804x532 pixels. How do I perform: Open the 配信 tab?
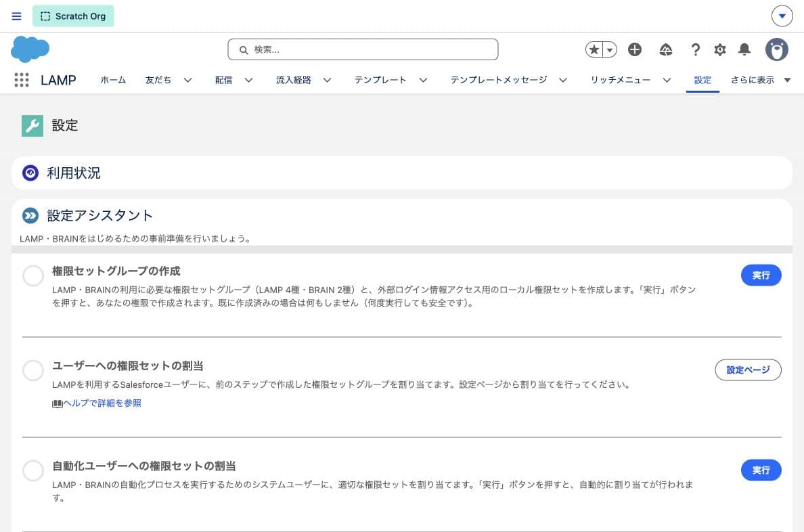point(223,80)
